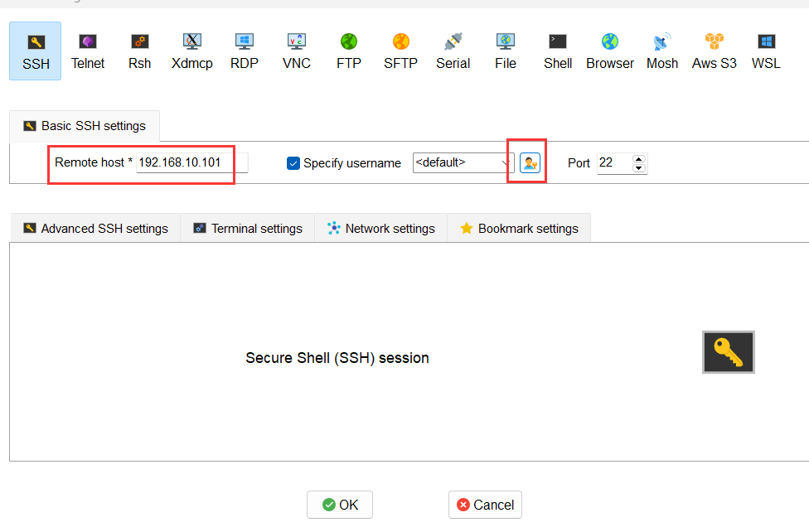The width and height of the screenshot is (809, 532).
Task: Increase the Port number with up arrow
Action: [x=639, y=159]
